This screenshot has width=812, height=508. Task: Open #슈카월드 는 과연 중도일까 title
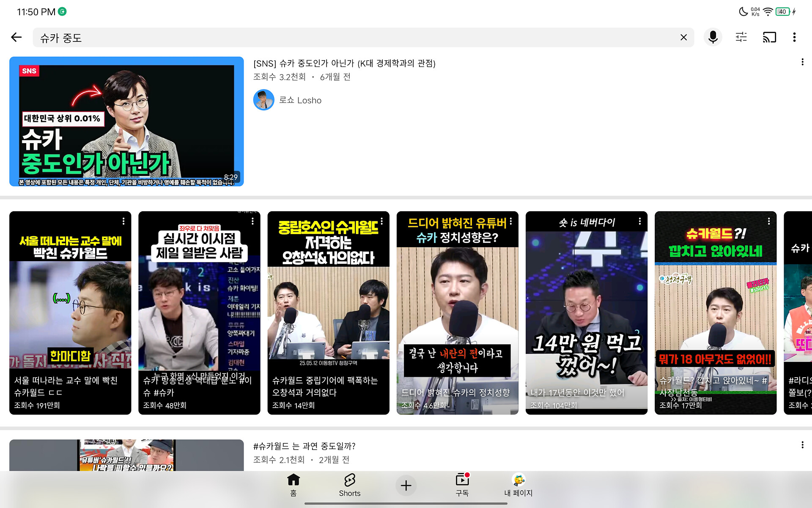click(x=304, y=446)
